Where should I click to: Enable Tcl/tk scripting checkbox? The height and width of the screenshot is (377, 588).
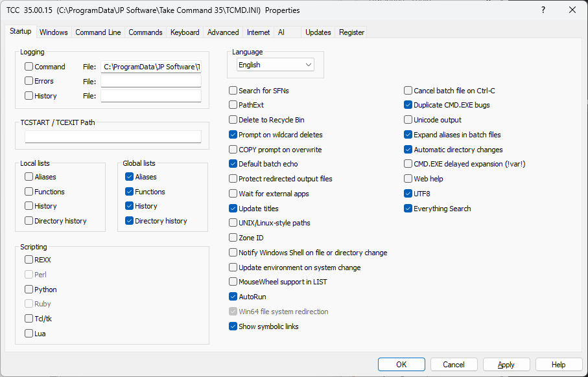(29, 319)
